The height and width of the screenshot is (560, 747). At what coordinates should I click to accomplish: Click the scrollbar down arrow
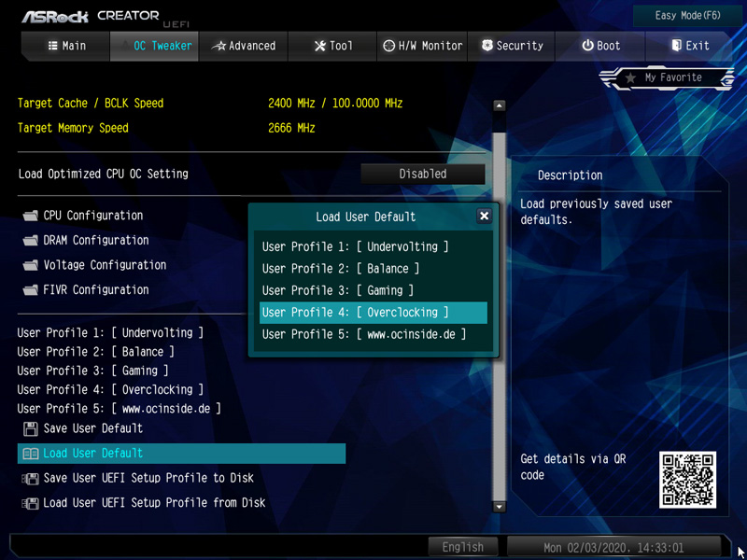[499, 507]
